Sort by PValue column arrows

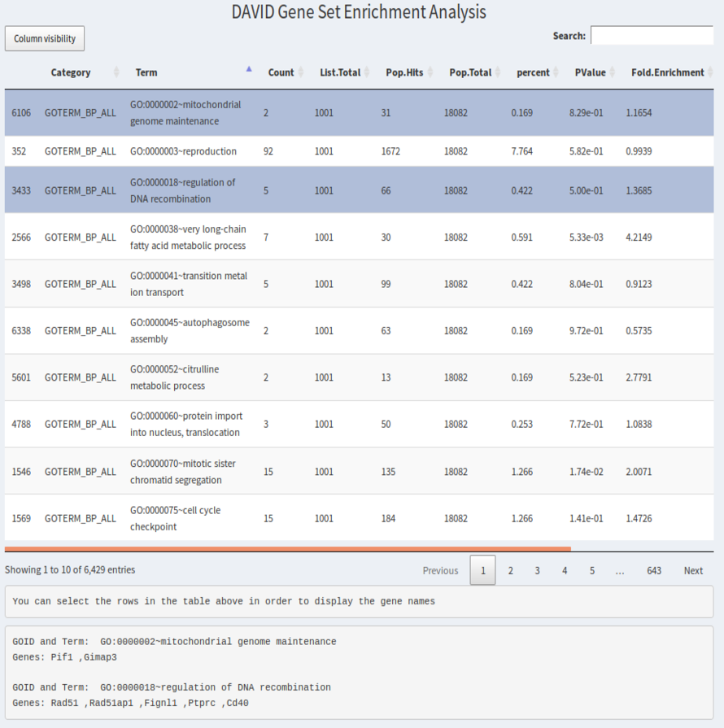tap(613, 72)
